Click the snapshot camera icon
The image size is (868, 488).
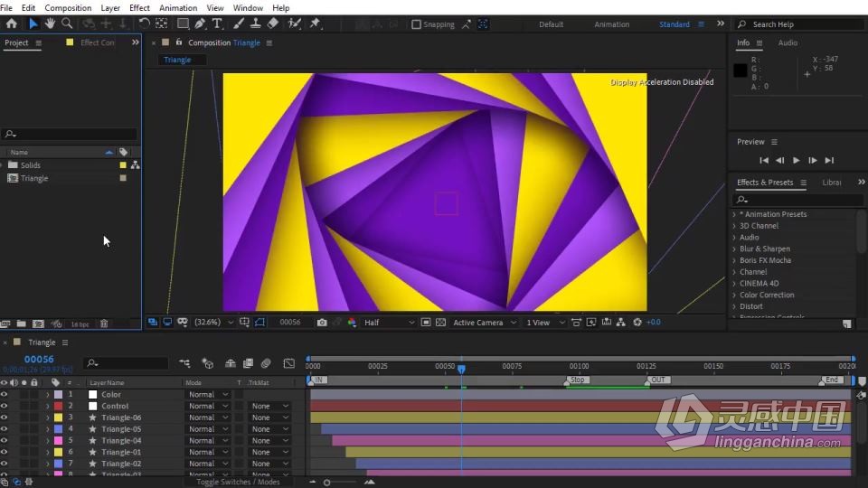tap(322, 322)
